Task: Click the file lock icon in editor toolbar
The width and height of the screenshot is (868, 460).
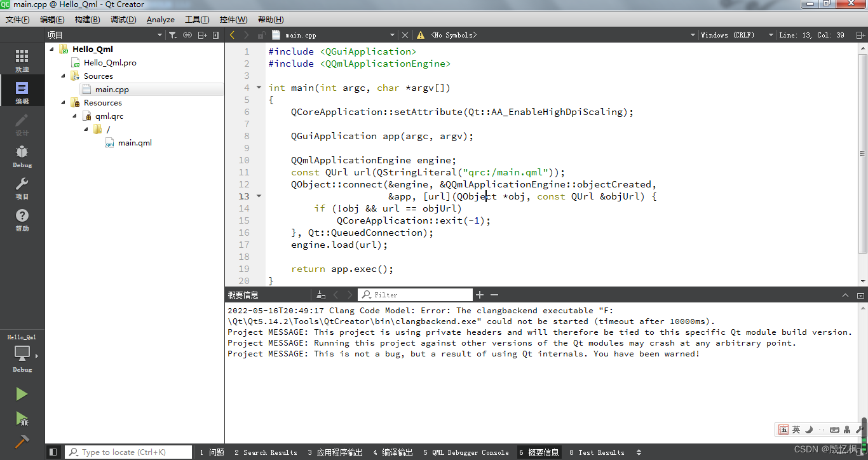Action: click(261, 35)
